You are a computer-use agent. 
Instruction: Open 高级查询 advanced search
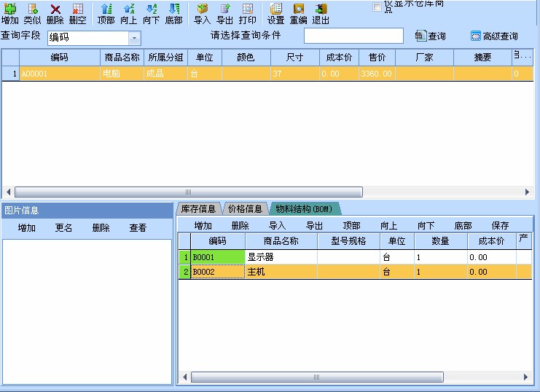tap(494, 36)
